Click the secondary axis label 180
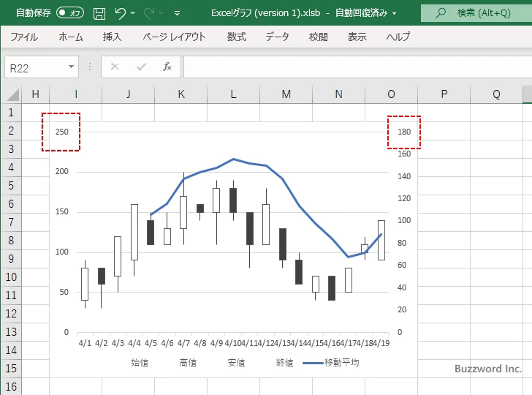 coord(404,132)
